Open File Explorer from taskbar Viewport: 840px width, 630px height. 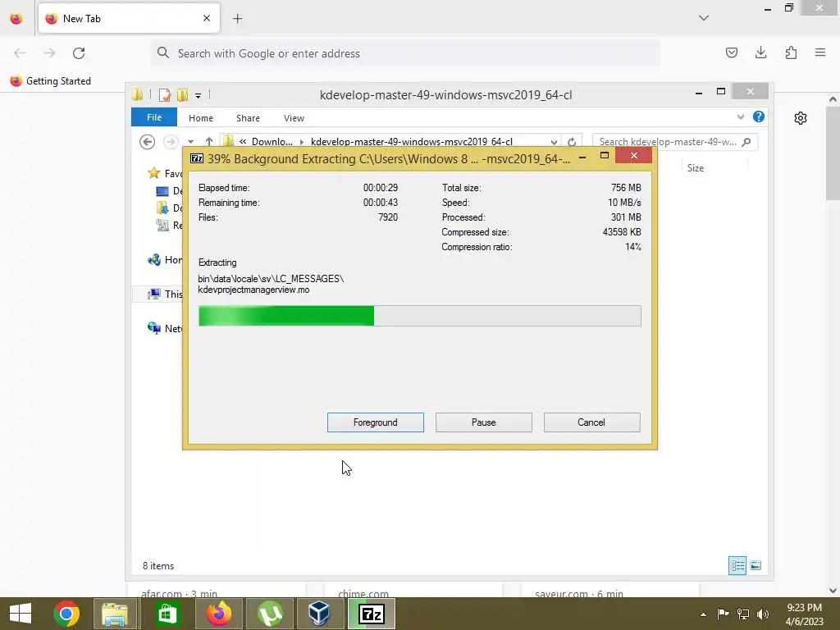tap(115, 614)
